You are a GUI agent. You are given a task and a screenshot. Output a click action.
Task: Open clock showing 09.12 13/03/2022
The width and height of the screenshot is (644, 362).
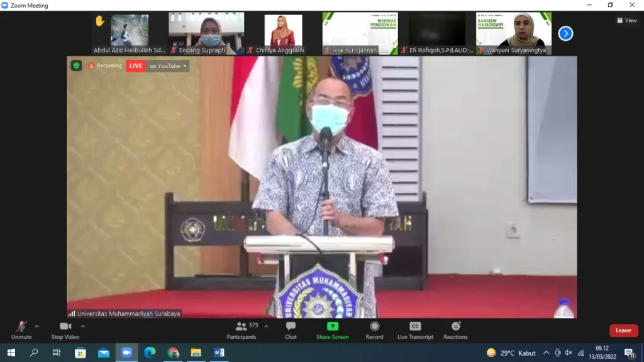point(602,353)
